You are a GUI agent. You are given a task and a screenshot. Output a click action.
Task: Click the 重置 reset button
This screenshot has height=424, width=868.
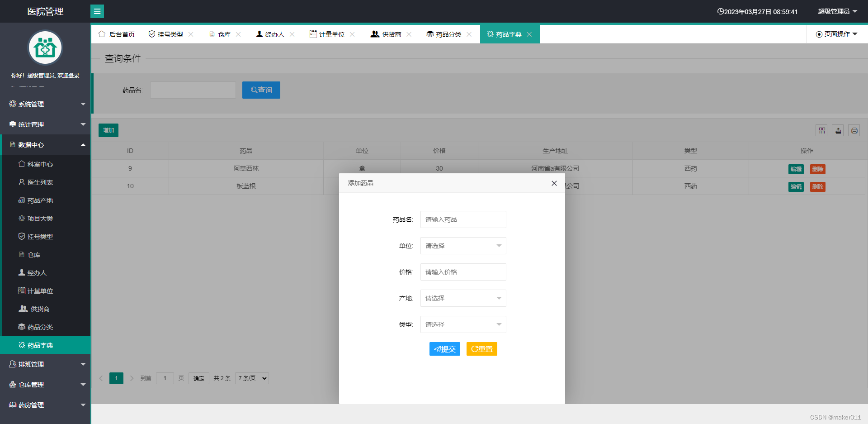[x=482, y=349]
